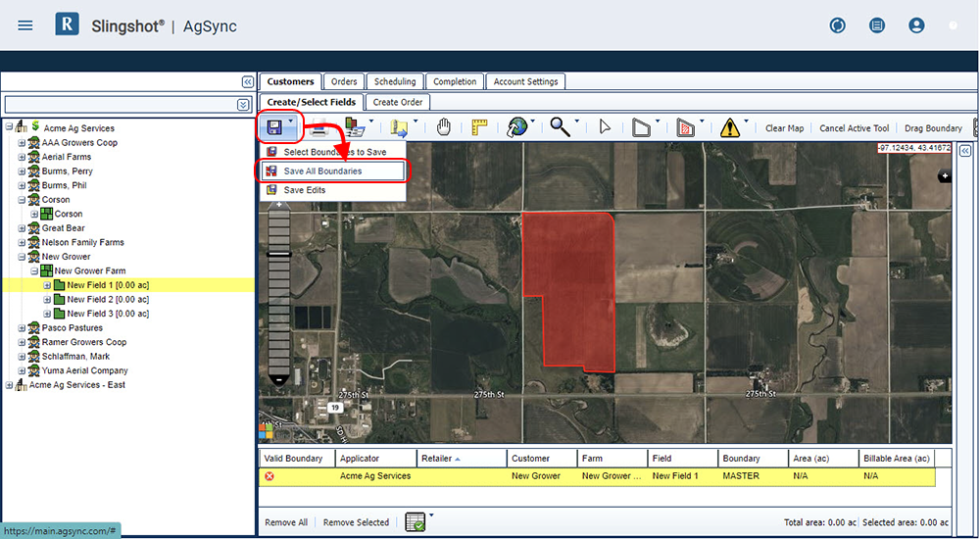
Task: Expand Acme Ag Services - East node
Action: (x=10, y=385)
